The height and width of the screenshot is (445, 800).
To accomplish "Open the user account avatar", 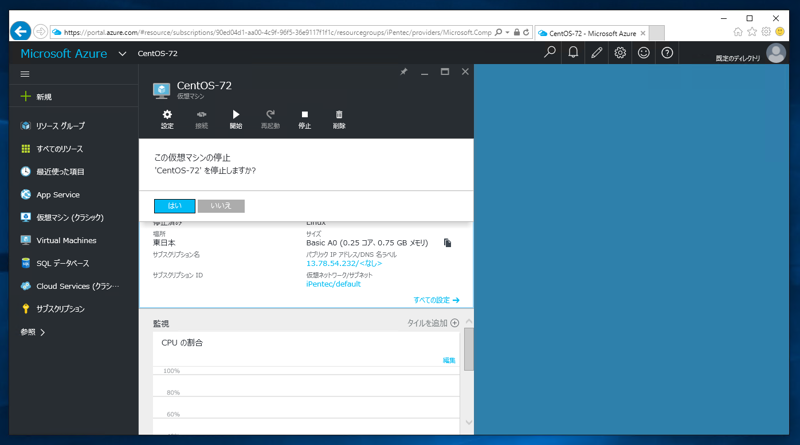I will 776,53.
